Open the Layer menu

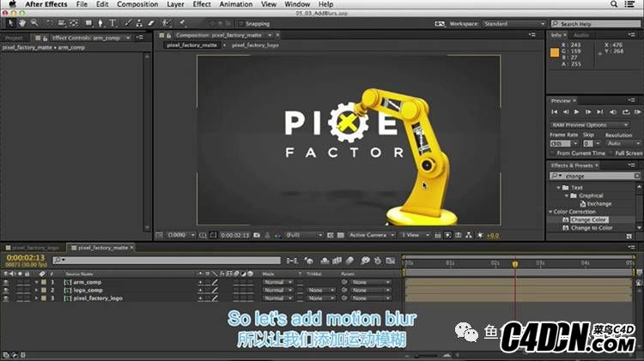point(175,4)
